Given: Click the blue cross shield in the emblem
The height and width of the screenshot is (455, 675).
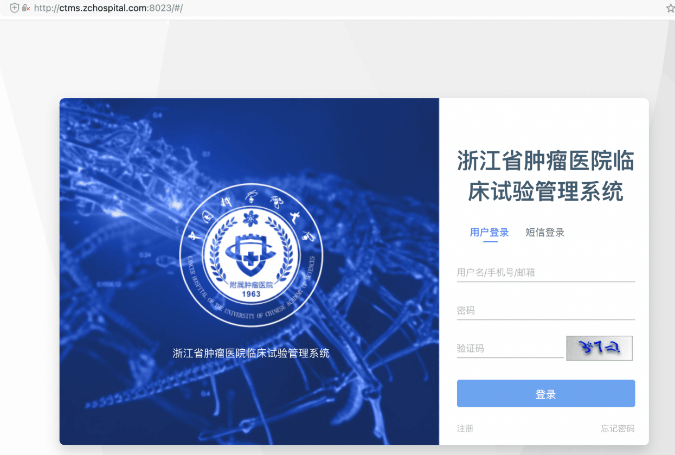Looking at the screenshot, I should [x=249, y=260].
